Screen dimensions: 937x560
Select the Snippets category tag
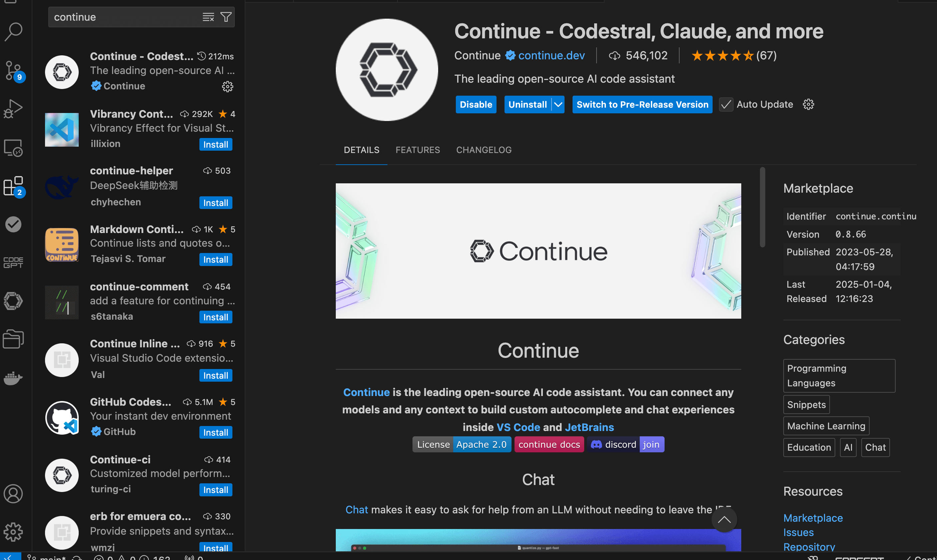point(806,405)
